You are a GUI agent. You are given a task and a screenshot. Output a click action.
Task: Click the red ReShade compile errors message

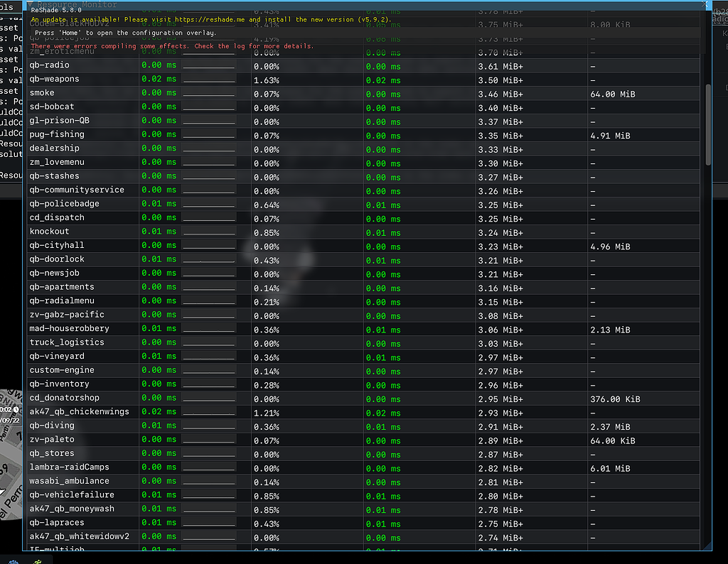pos(172,46)
